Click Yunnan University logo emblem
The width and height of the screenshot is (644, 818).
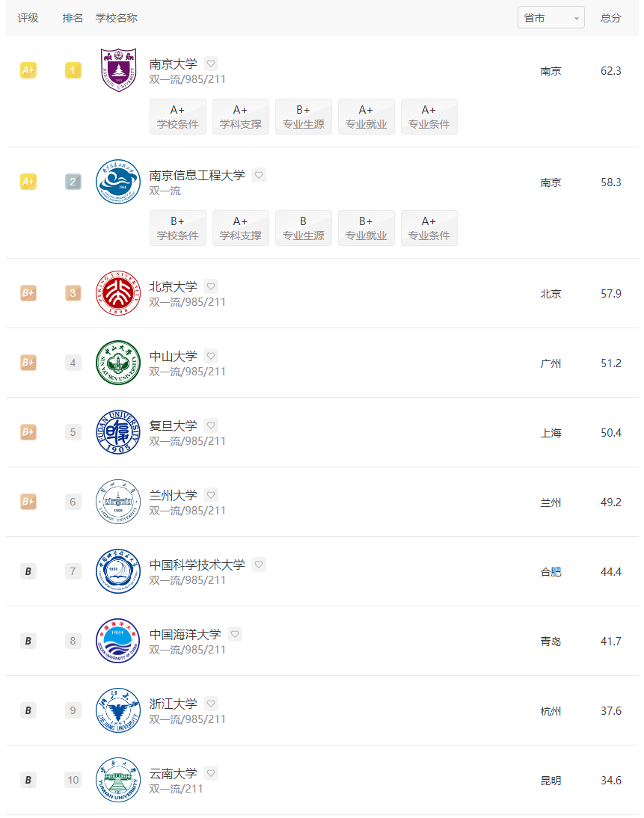pos(118,780)
